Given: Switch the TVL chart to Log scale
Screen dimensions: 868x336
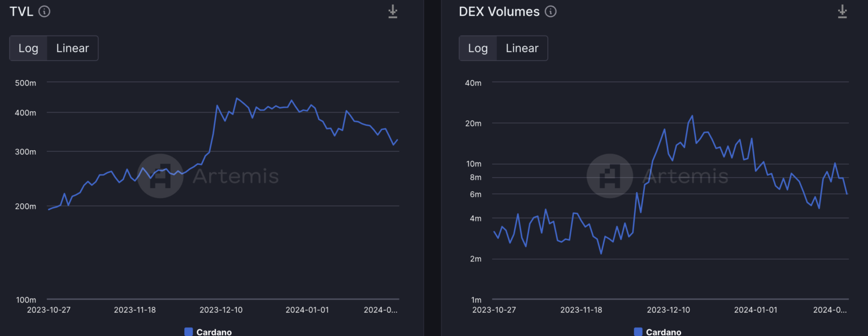Looking at the screenshot, I should tap(28, 48).
